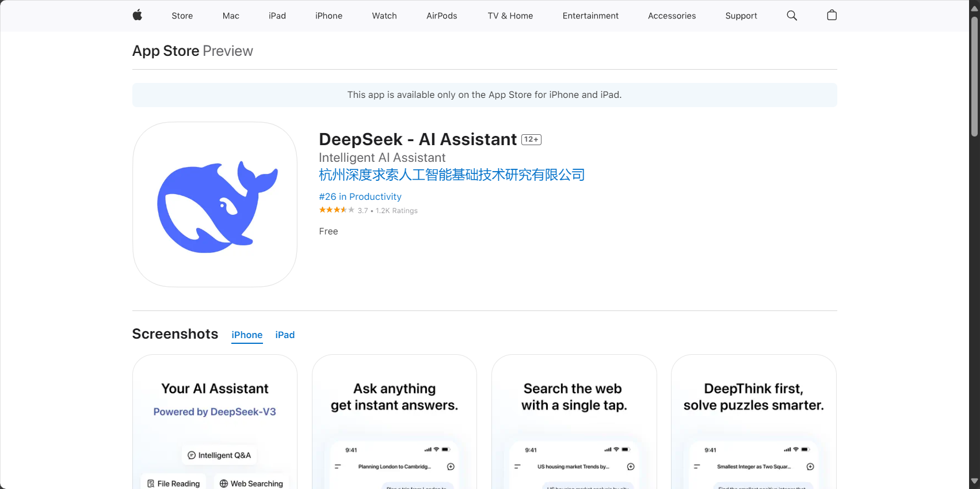Open the Chinese developer name link
This screenshot has height=489, width=980.
(x=452, y=175)
